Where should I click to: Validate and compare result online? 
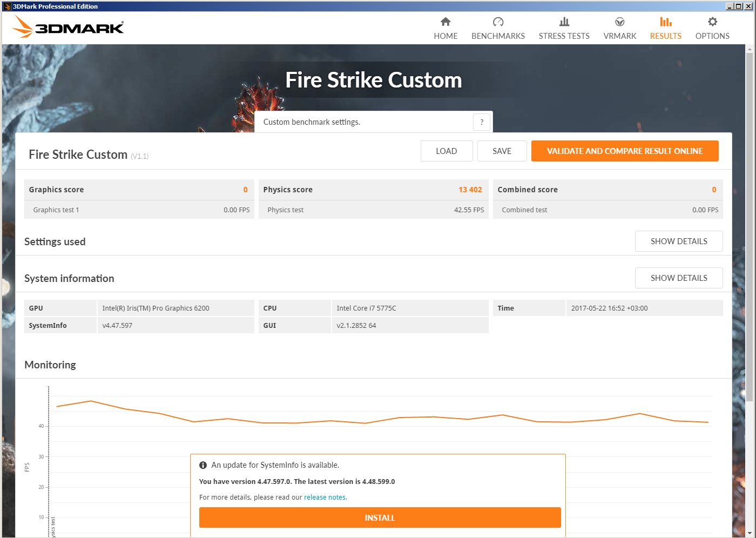625,151
